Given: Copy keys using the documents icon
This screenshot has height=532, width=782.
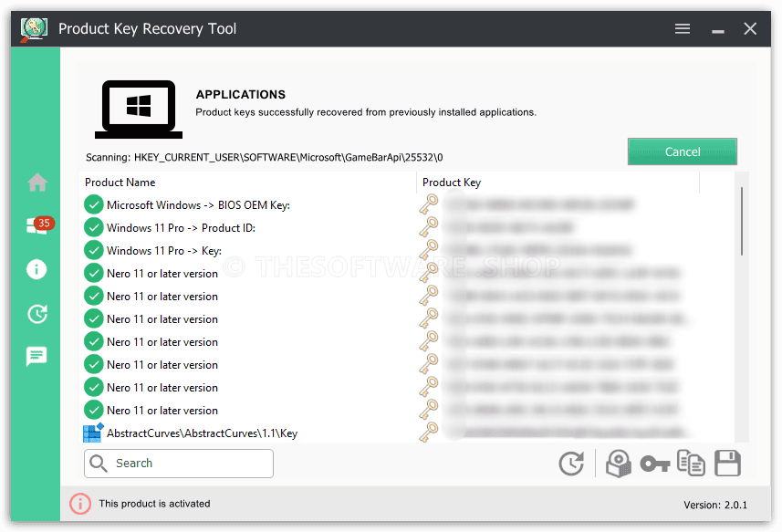Looking at the screenshot, I should [691, 464].
